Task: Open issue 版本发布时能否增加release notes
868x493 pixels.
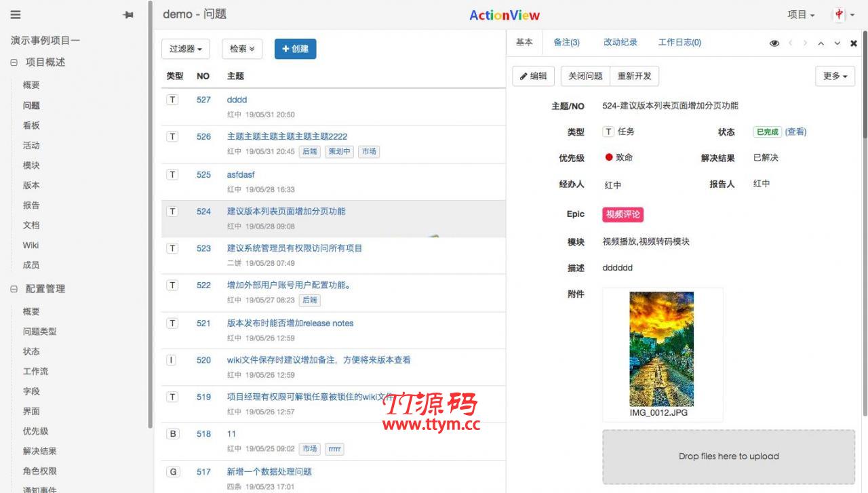Action: (x=290, y=323)
